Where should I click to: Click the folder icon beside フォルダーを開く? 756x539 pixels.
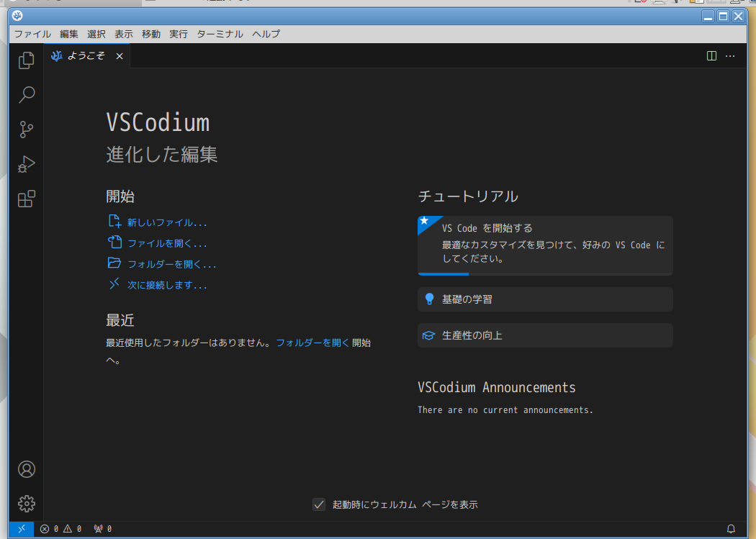click(x=114, y=263)
